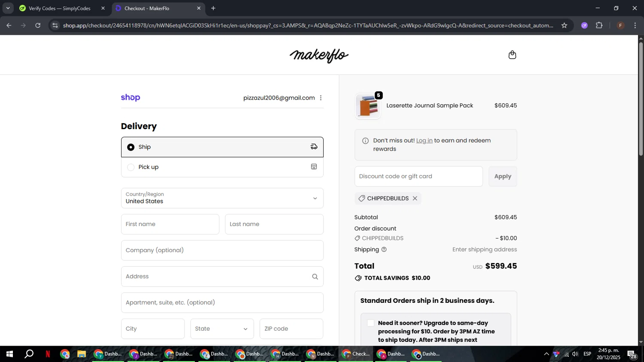The width and height of the screenshot is (644, 362).
Task: Click the Shop logo
Action: [x=131, y=97]
